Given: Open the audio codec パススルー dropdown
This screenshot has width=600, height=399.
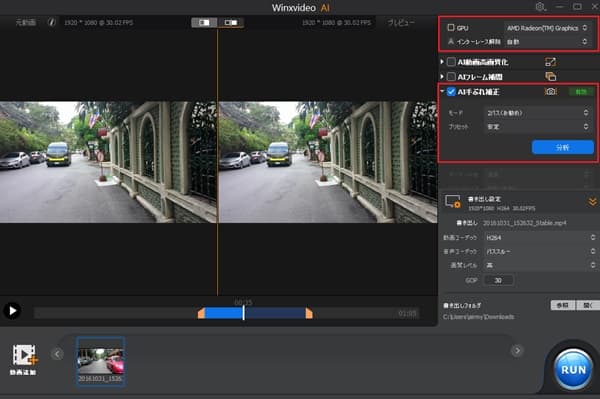Looking at the screenshot, I should [540, 251].
